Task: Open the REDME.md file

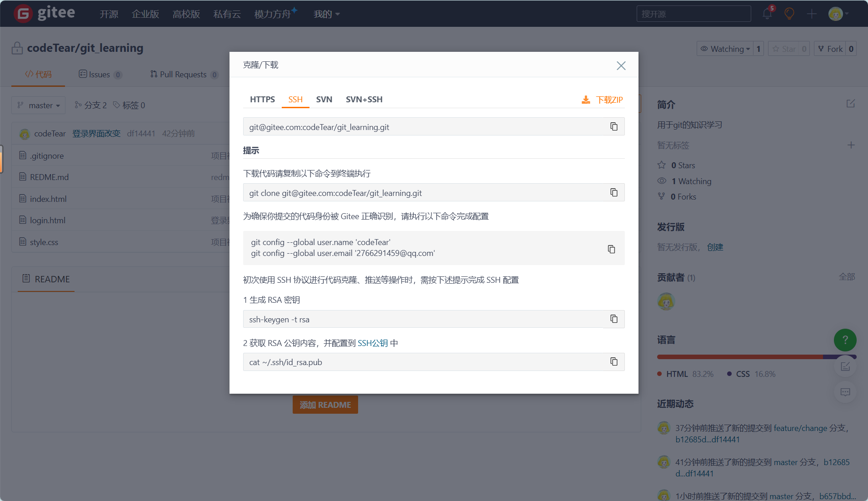Action: (49, 177)
